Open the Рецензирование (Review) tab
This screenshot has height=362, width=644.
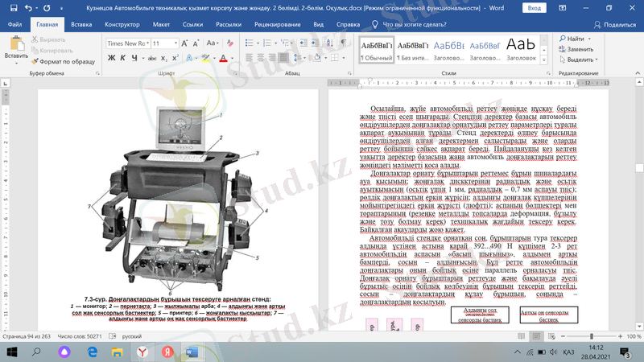[276, 25]
